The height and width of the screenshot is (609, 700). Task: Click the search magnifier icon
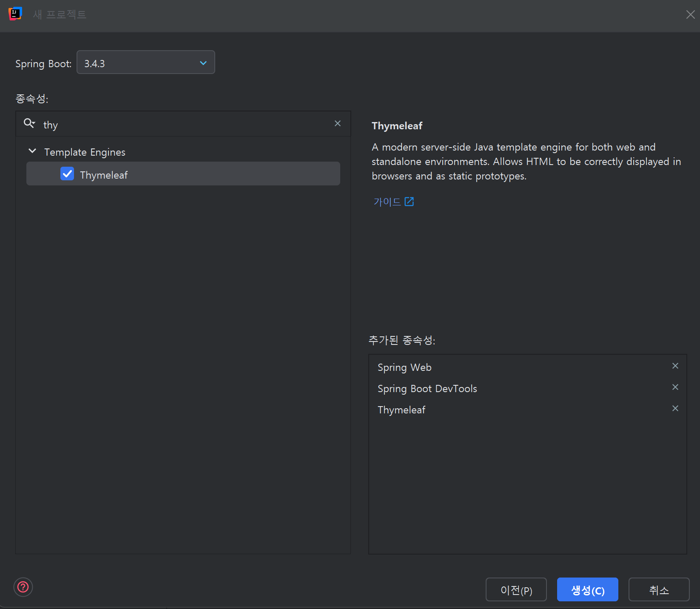coord(29,123)
